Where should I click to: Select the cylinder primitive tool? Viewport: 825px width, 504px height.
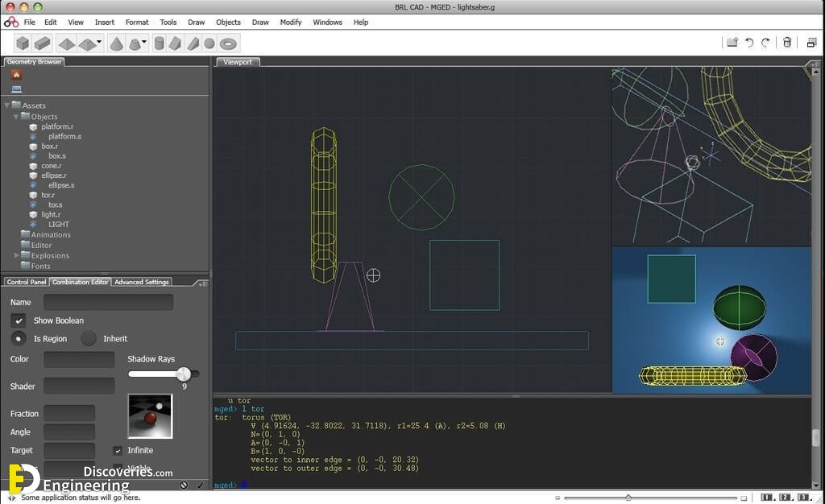pyautogui.click(x=159, y=43)
